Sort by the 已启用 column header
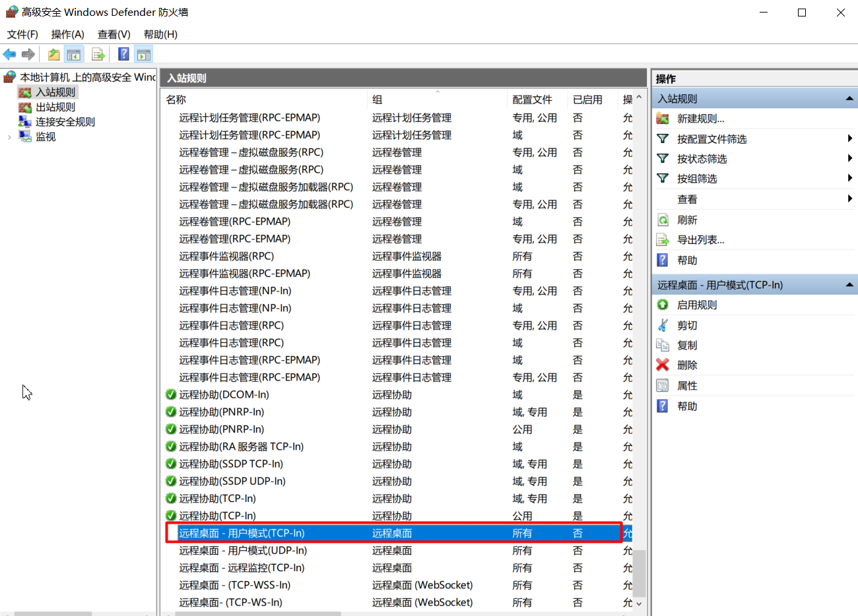 [x=592, y=99]
